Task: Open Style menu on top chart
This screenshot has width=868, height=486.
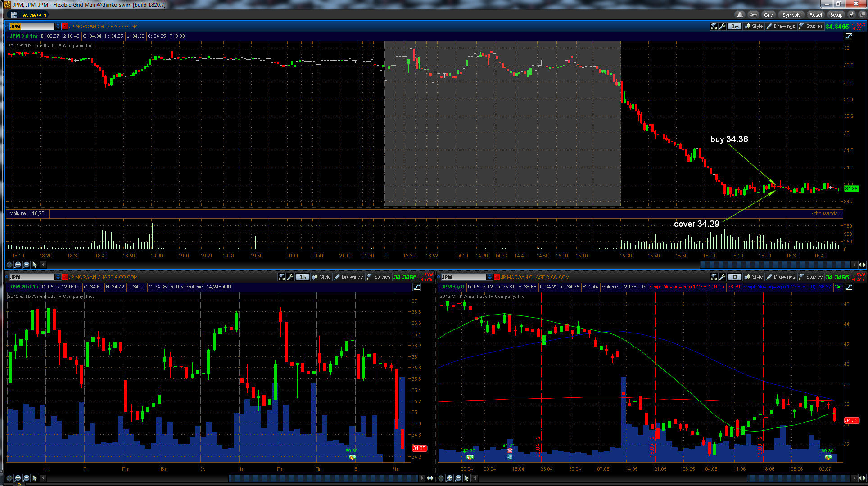Action: [754, 27]
